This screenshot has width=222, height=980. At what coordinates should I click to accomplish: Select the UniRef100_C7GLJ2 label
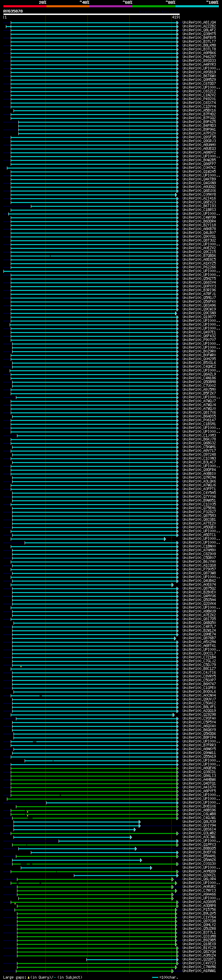199,661
